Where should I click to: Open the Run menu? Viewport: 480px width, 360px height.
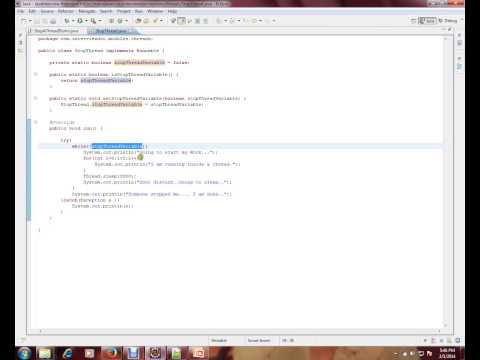[139, 11]
